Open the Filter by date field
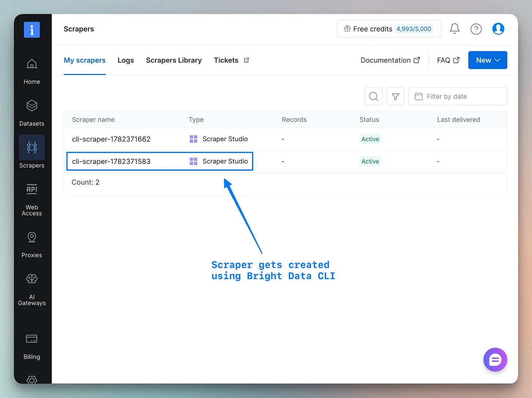Viewport: 532px width, 398px height. click(458, 97)
